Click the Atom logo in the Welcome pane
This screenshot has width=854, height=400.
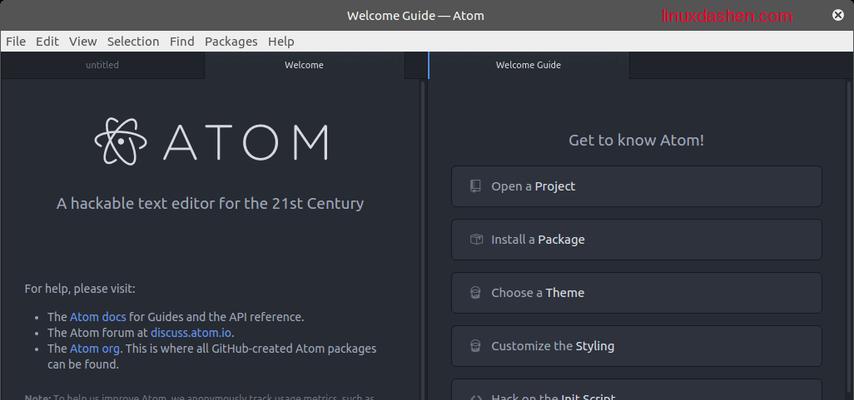click(x=211, y=141)
